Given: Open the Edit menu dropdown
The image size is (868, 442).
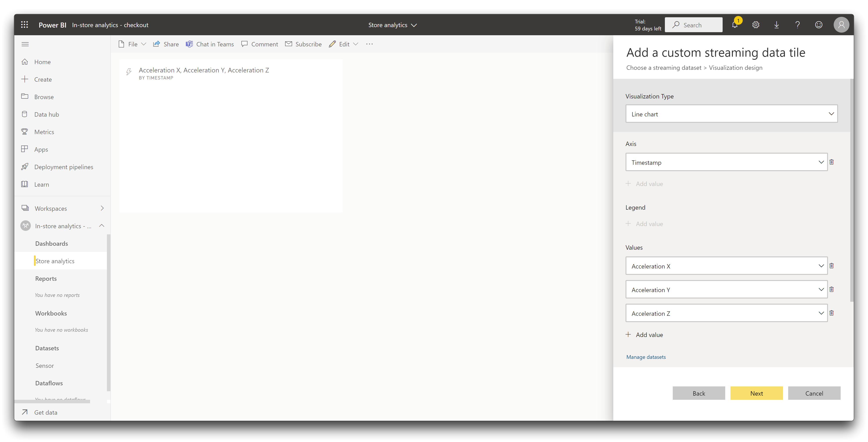Looking at the screenshot, I should click(343, 44).
